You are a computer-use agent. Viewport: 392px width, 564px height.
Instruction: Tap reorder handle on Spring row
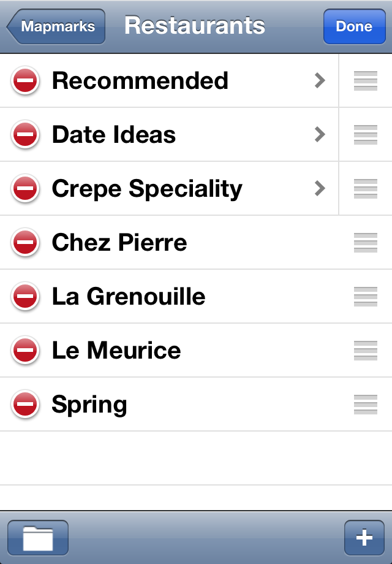[366, 404]
